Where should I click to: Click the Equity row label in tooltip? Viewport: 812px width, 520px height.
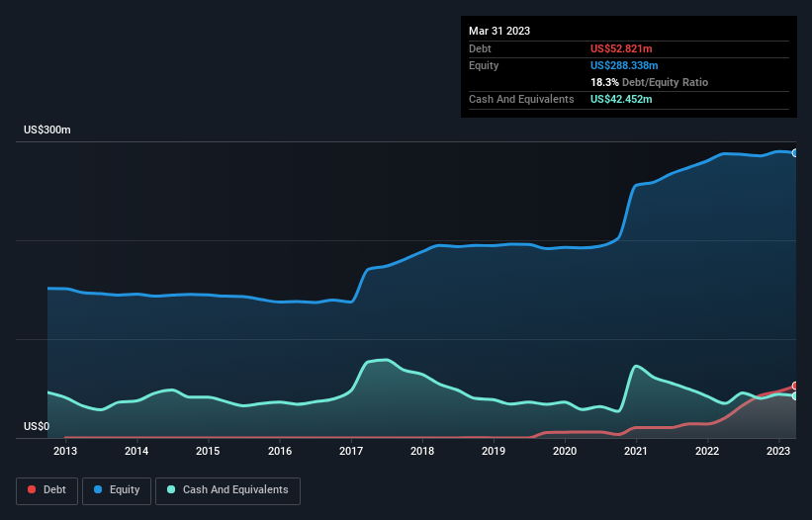[484, 65]
